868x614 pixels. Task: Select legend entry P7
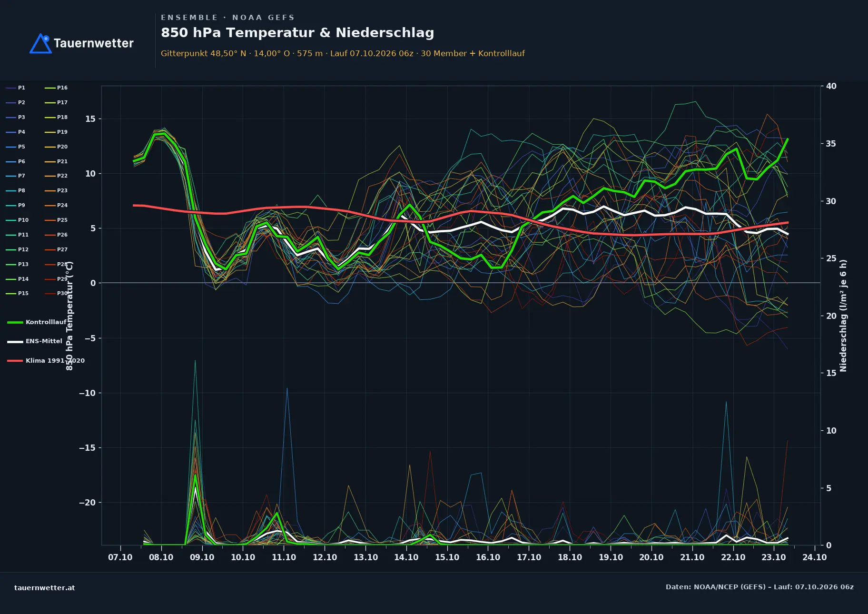coord(15,176)
